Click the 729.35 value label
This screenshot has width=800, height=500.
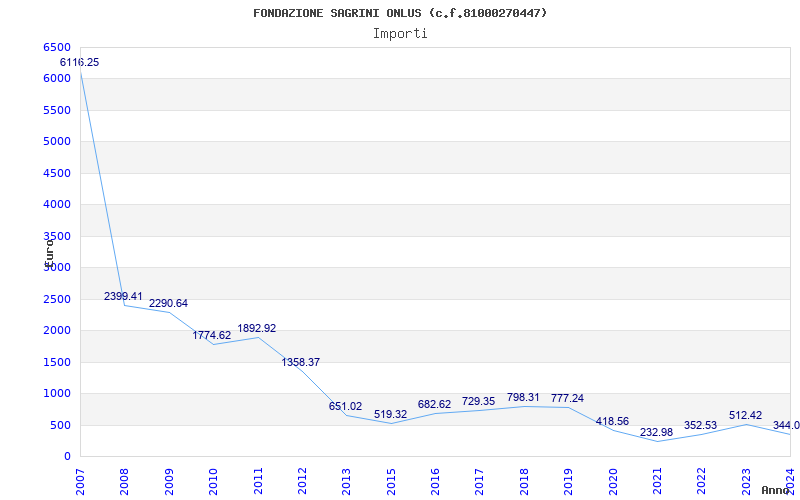click(x=479, y=402)
